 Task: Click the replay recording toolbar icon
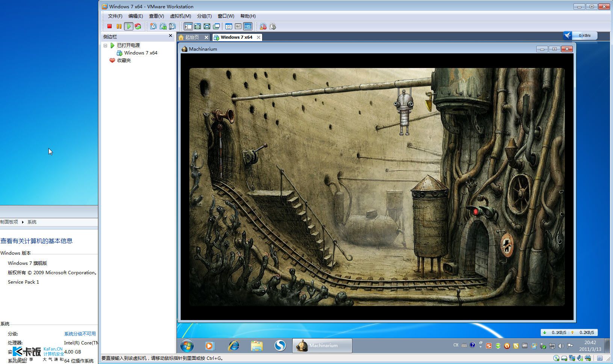[273, 26]
